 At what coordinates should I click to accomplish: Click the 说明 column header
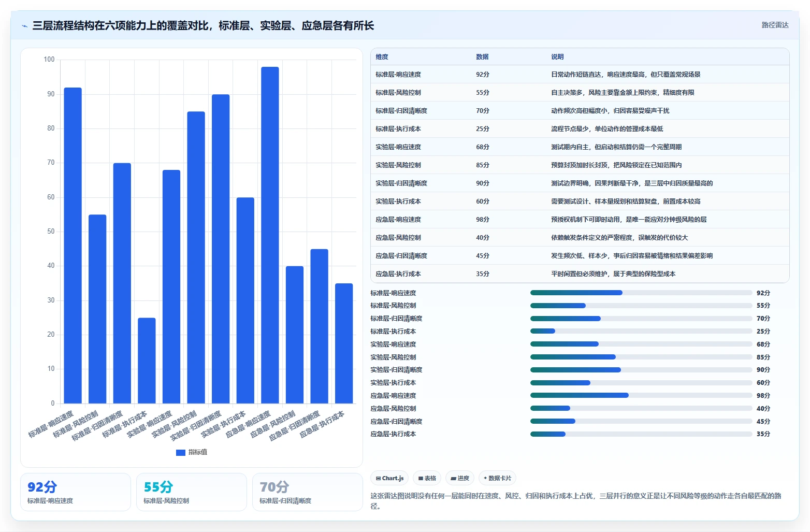[557, 57]
